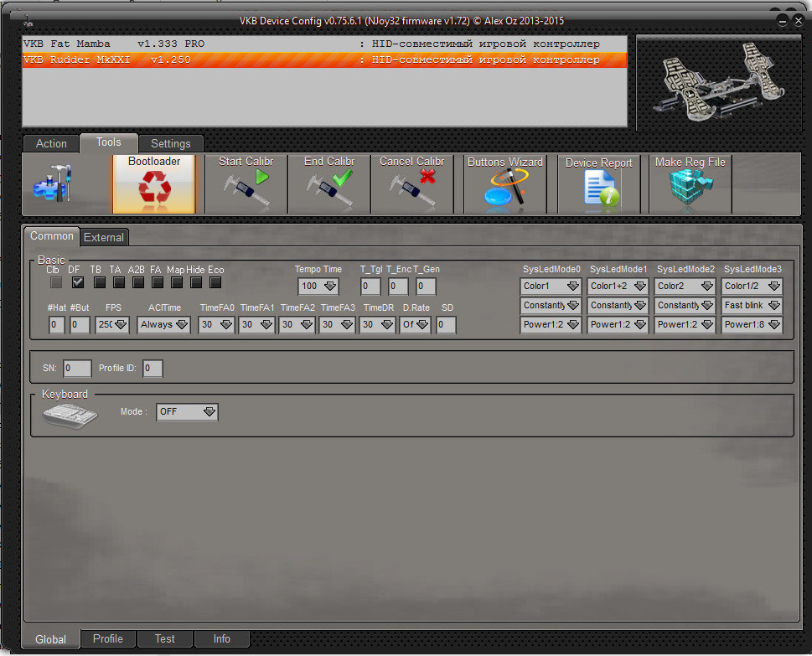
Task: Enable the Map checkbox
Action: 177,282
